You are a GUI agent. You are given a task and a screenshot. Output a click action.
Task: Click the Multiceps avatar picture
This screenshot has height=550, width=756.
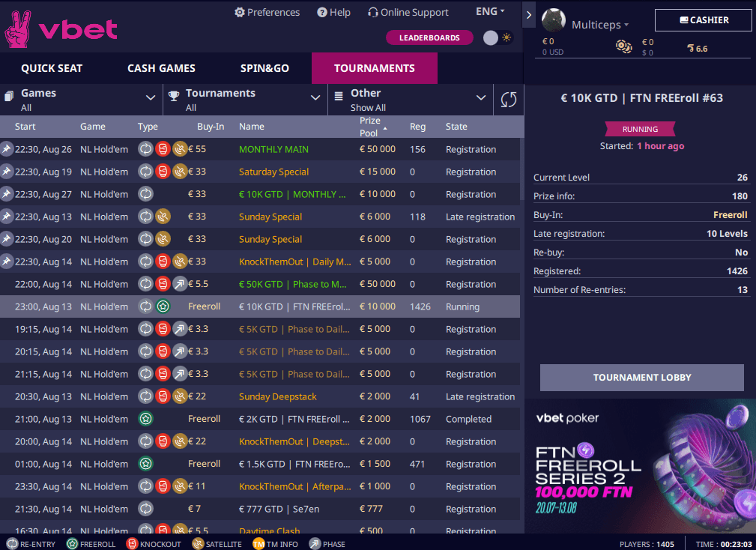tap(554, 20)
